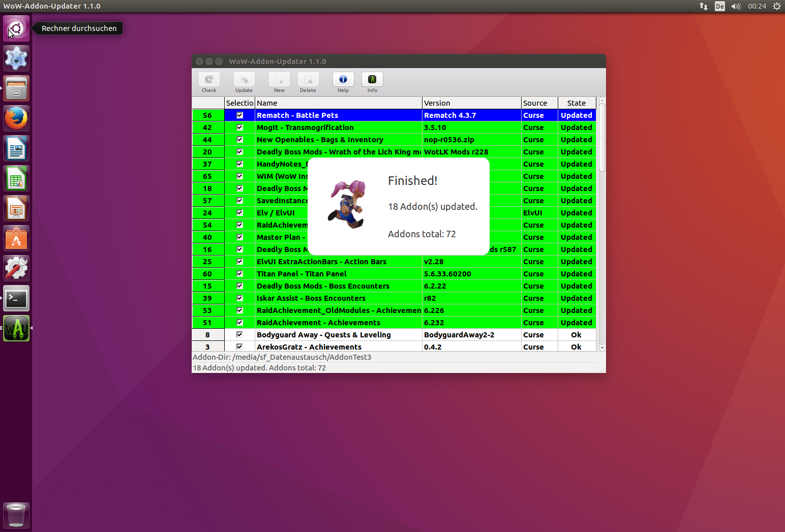Toggle checkbox for Titan Panel row
Screen dimensions: 785x532
click(x=240, y=274)
